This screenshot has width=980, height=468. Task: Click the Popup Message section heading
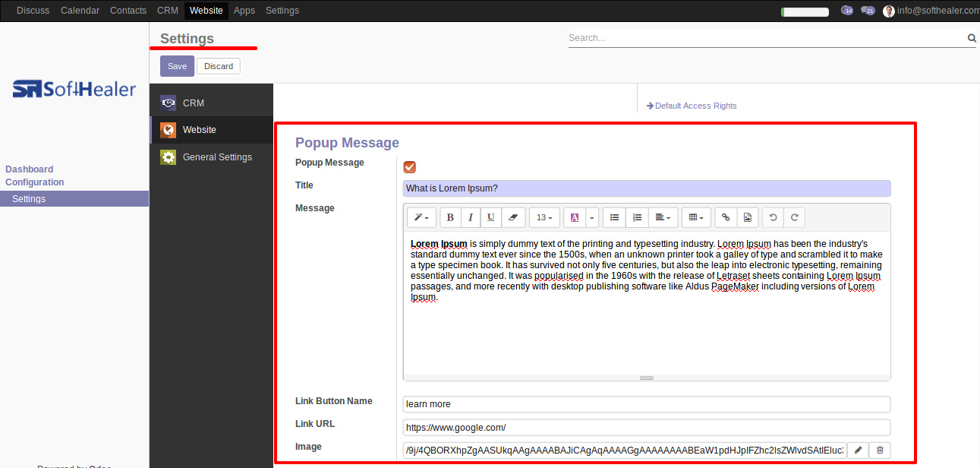click(347, 143)
